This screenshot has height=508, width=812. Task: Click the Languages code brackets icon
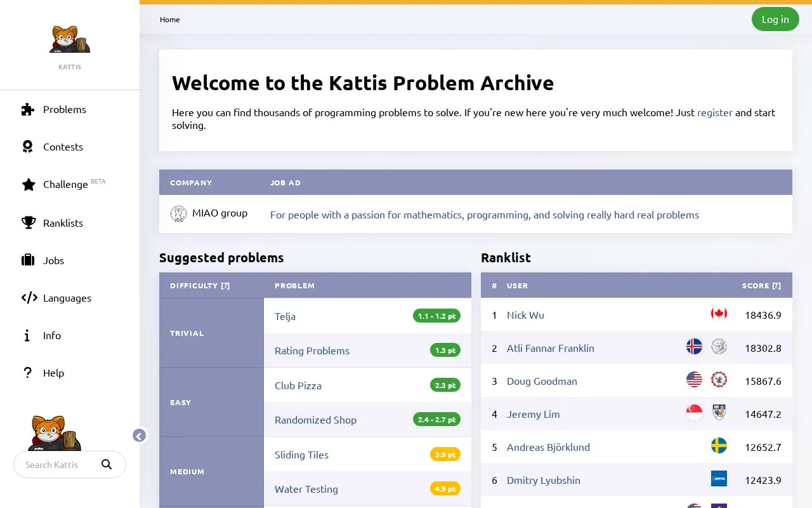(x=29, y=297)
